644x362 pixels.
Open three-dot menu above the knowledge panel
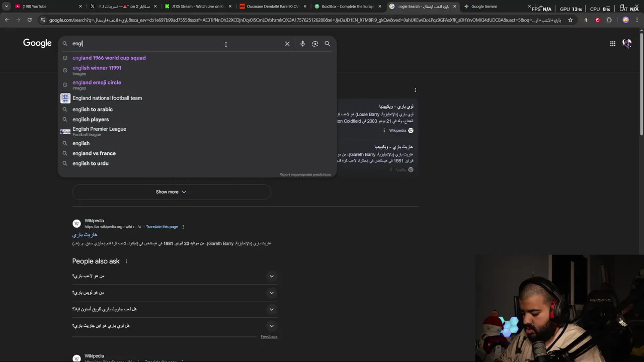[x=415, y=90]
